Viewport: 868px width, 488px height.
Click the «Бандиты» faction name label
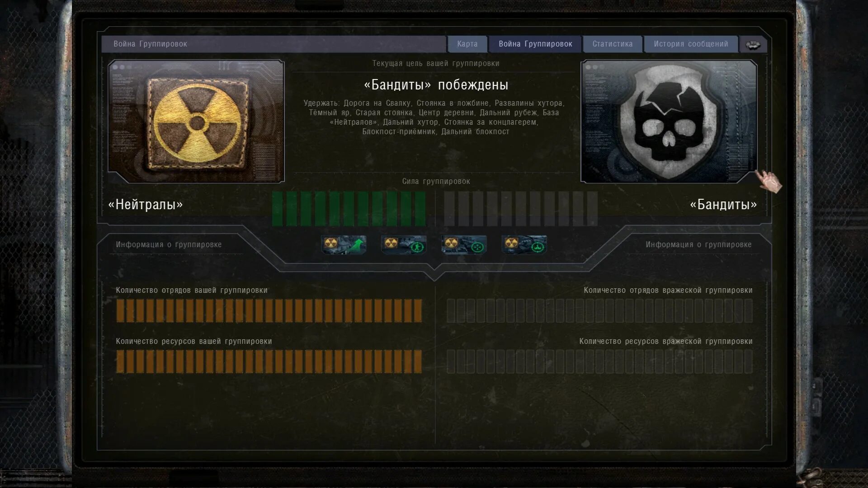tap(723, 205)
